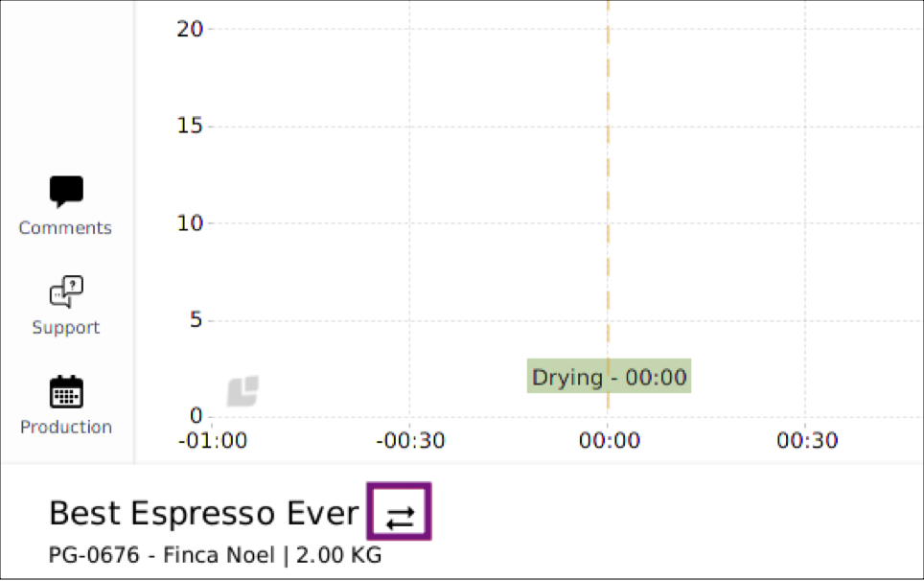Click the Support chat icon

(x=66, y=291)
